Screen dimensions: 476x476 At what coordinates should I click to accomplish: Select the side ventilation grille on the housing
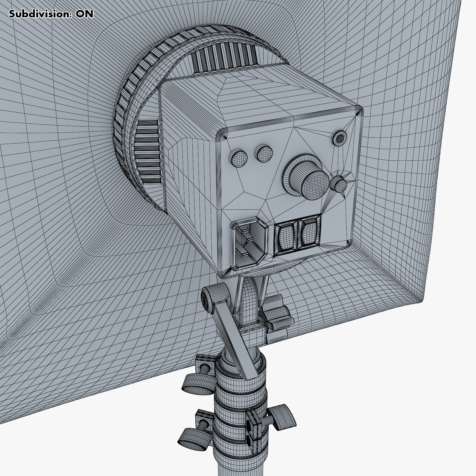click(148, 152)
